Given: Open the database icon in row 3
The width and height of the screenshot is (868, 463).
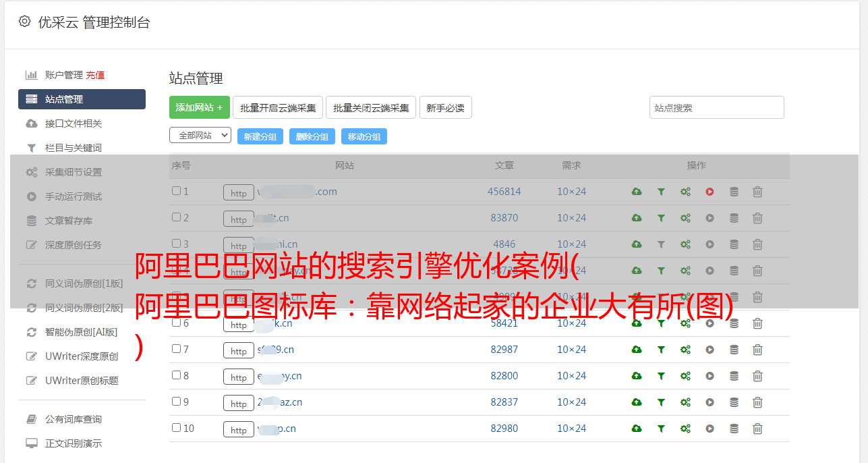Looking at the screenshot, I should (734, 244).
